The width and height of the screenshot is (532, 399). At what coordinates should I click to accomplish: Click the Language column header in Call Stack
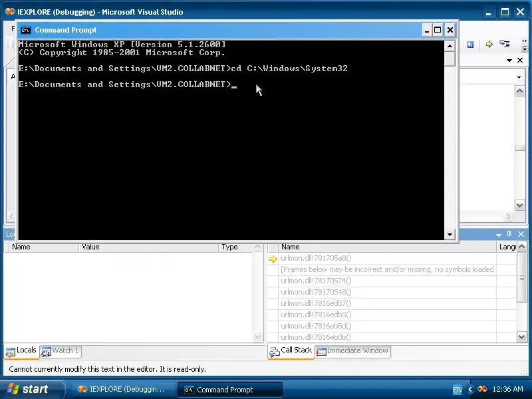pyautogui.click(x=507, y=247)
